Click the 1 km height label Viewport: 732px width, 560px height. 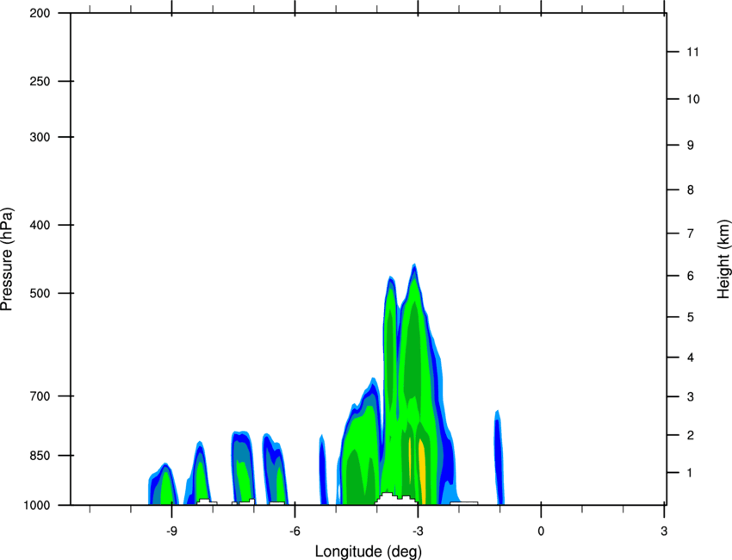pyautogui.click(x=691, y=473)
